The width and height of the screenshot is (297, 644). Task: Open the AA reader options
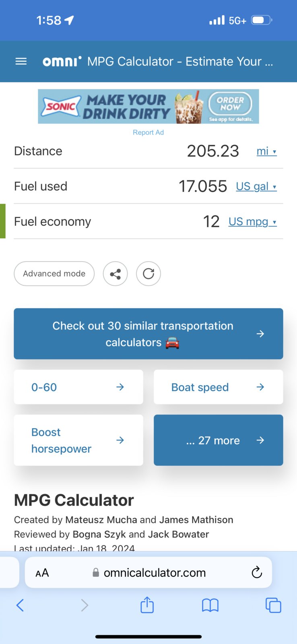point(42,573)
